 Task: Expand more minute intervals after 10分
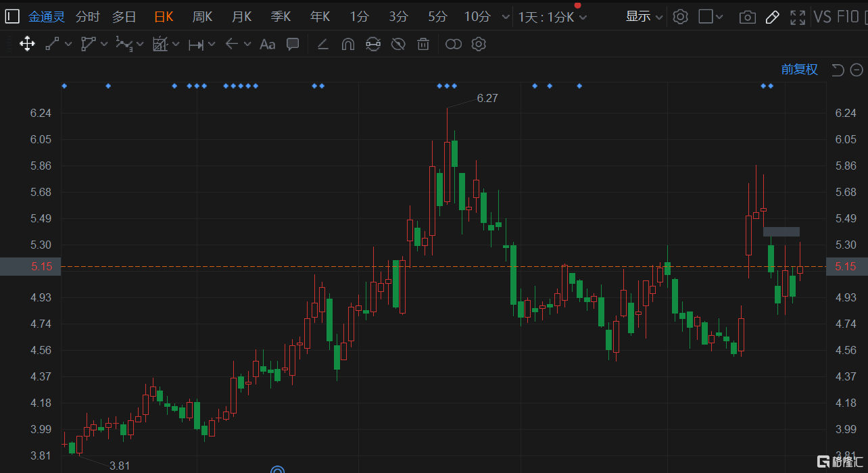click(x=506, y=17)
